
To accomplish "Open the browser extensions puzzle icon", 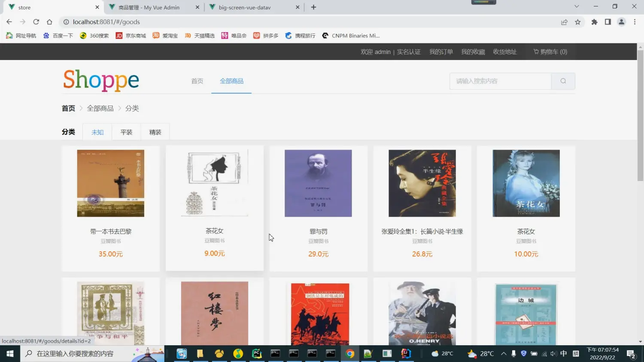I will coord(594,22).
